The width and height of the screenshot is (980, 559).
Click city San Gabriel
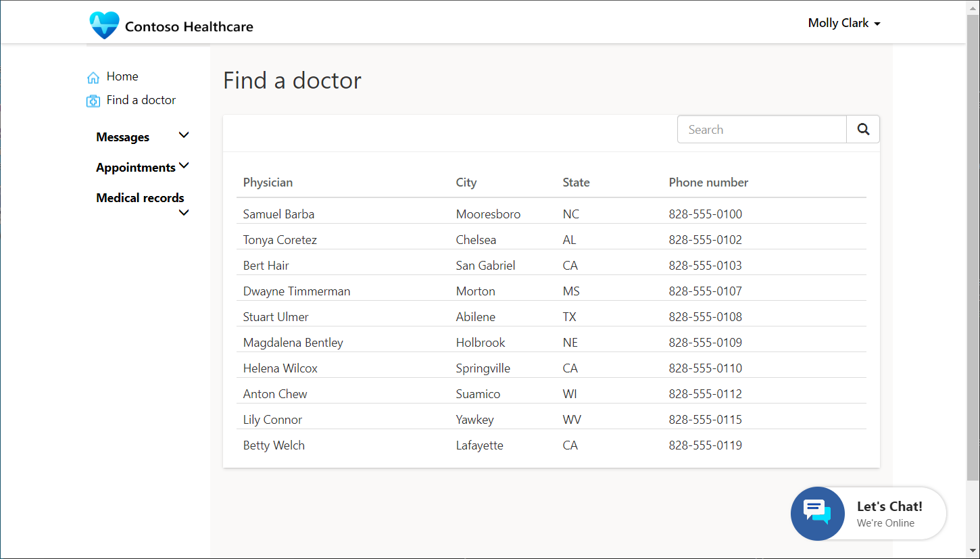point(485,266)
